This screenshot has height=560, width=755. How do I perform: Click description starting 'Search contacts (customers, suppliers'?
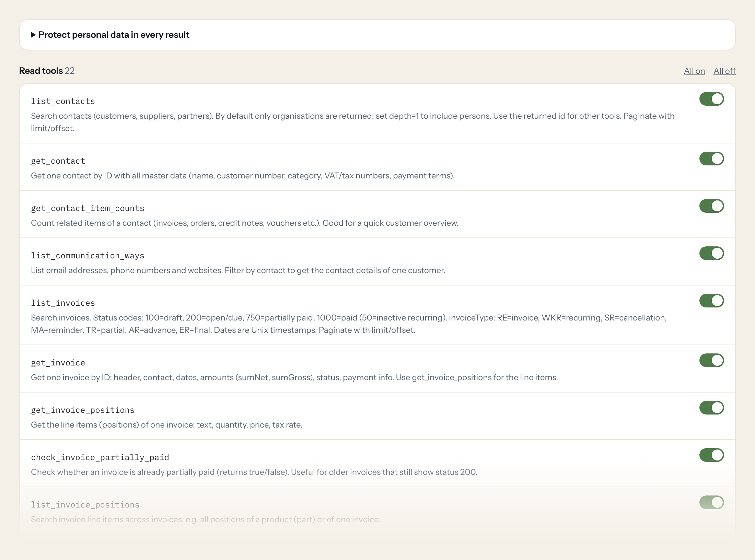(353, 122)
